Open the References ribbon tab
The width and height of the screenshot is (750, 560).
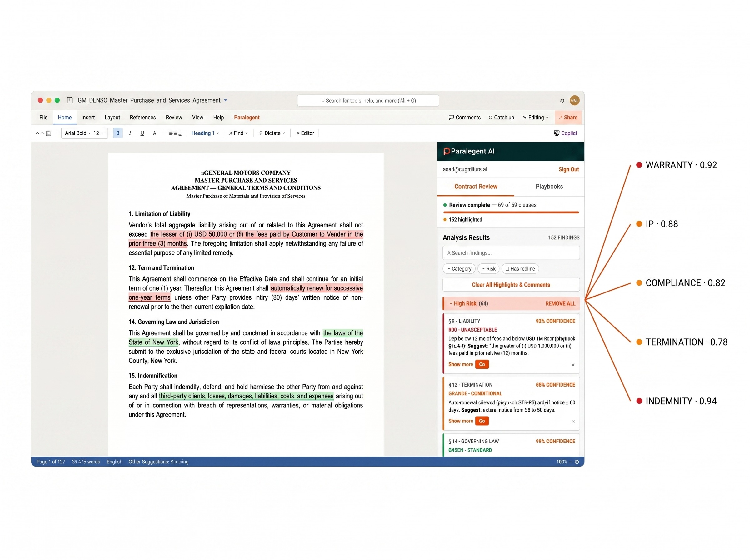coord(143,117)
